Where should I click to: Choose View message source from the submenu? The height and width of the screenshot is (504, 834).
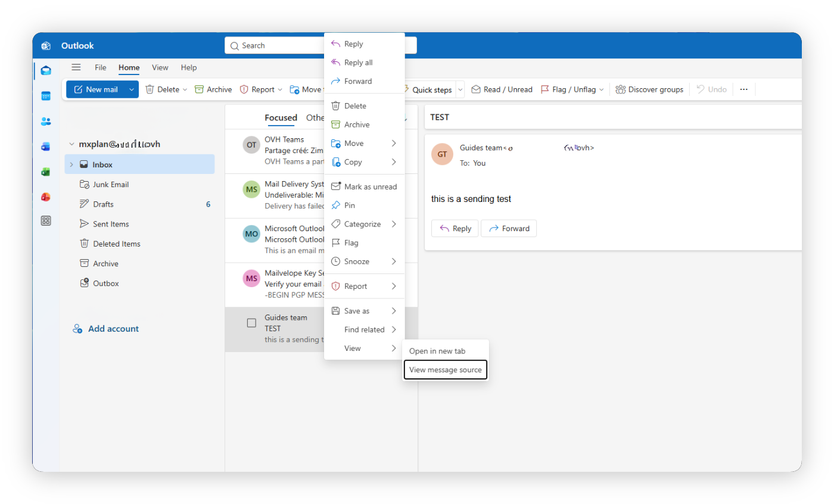(x=445, y=369)
